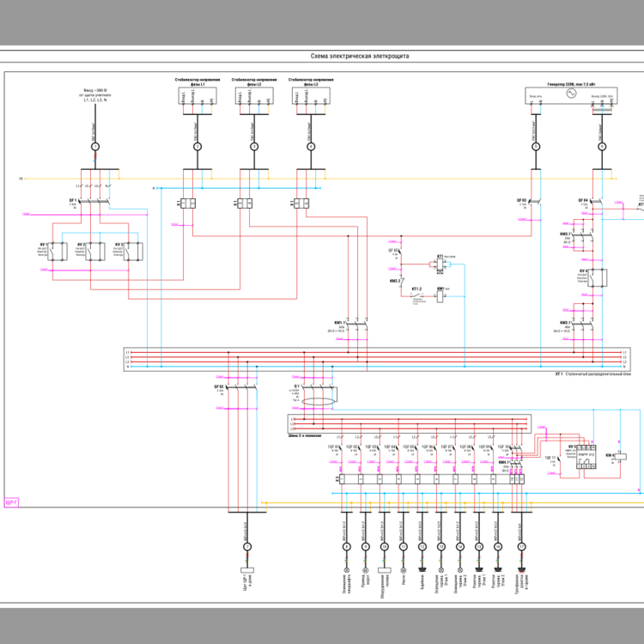Click the magenta ЩР-Г panel label

[x=11, y=502]
